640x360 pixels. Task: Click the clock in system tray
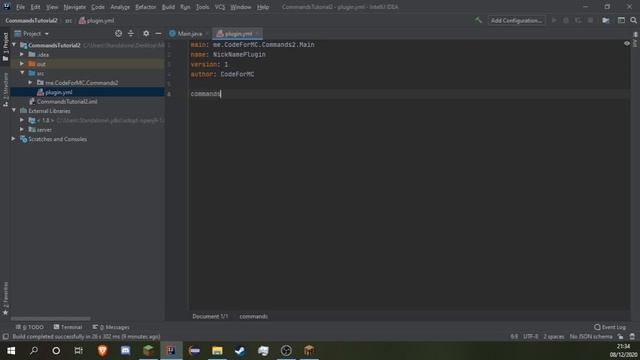point(623,351)
